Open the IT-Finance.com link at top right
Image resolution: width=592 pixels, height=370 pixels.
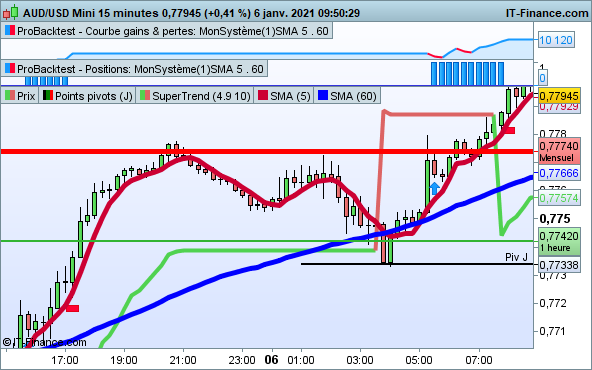[x=547, y=13]
